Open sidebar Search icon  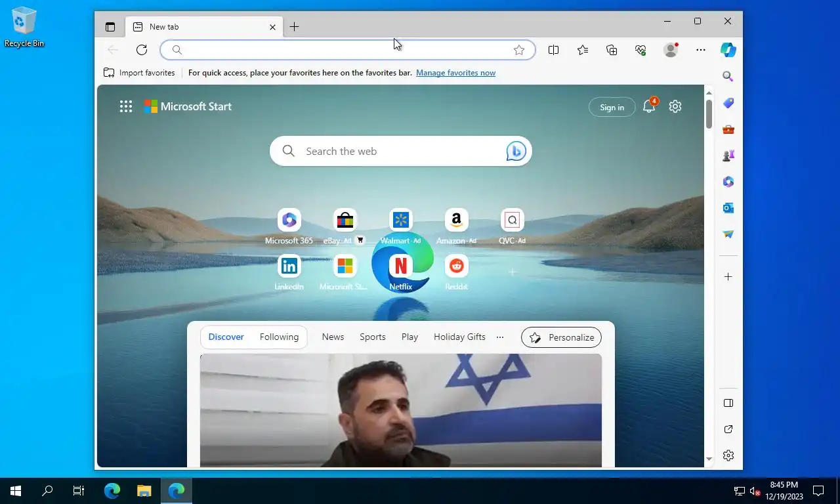pyautogui.click(x=728, y=77)
